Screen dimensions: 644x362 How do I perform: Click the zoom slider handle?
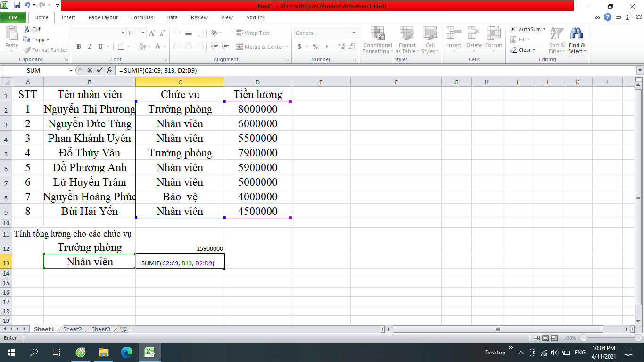(x=611, y=338)
